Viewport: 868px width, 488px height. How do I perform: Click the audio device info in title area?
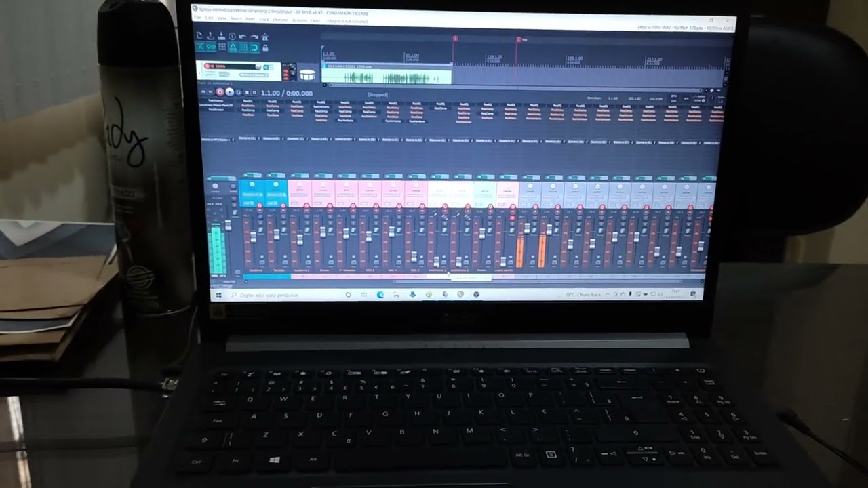click(x=686, y=28)
